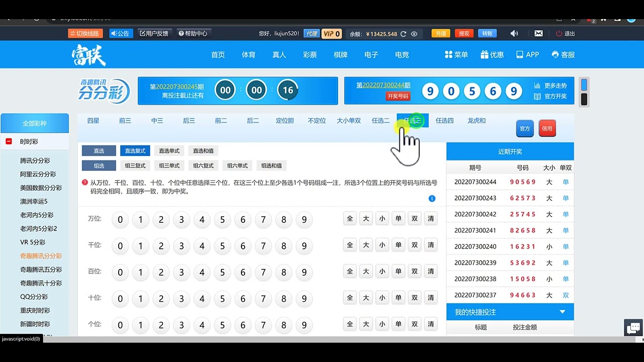Open the mail messages icon
The image size is (644, 362).
[538, 34]
